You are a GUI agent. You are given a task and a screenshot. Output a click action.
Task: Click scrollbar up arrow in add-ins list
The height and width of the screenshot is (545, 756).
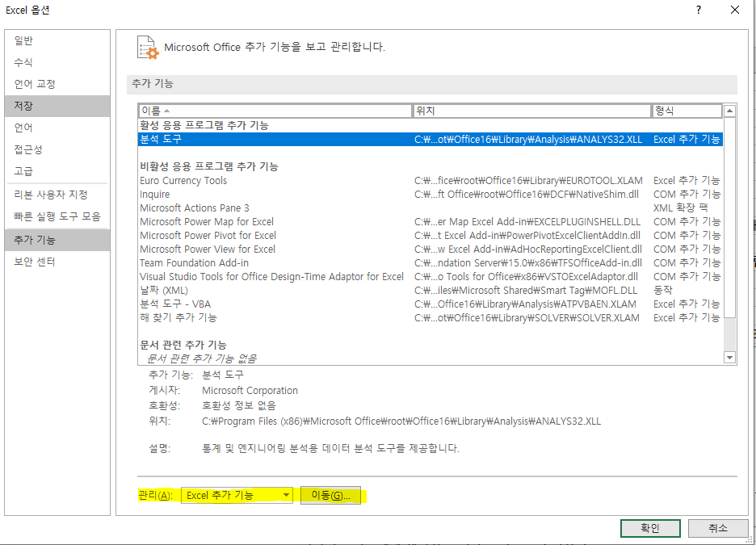point(729,111)
